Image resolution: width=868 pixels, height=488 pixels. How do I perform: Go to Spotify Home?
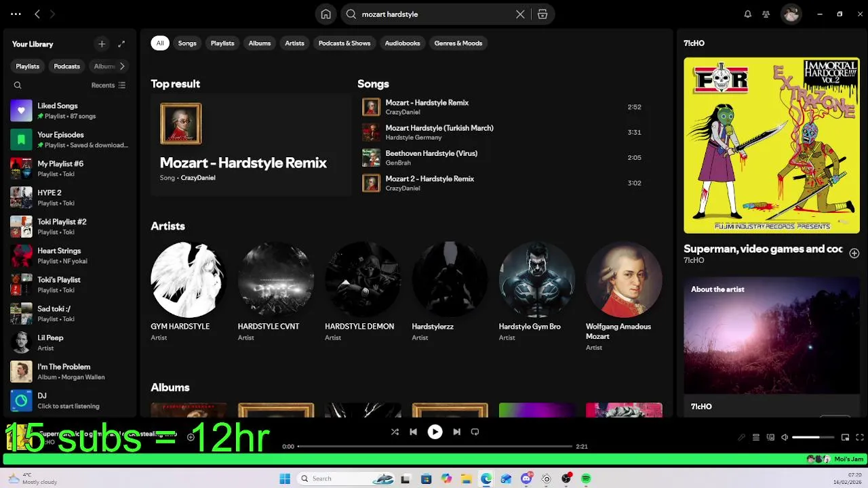[325, 14]
